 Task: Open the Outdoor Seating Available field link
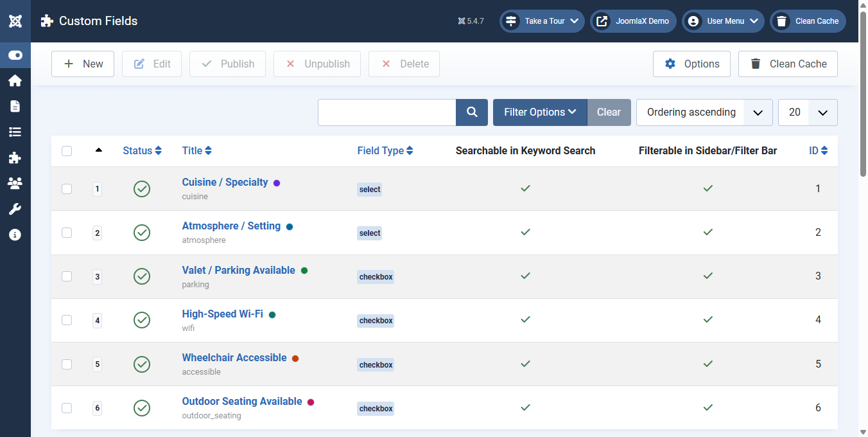(x=242, y=402)
